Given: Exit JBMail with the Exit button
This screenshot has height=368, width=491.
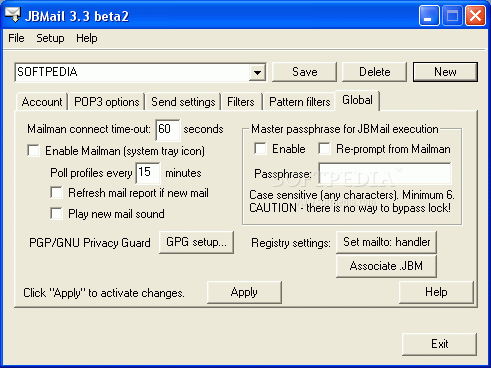Looking at the screenshot, I should [x=439, y=344].
